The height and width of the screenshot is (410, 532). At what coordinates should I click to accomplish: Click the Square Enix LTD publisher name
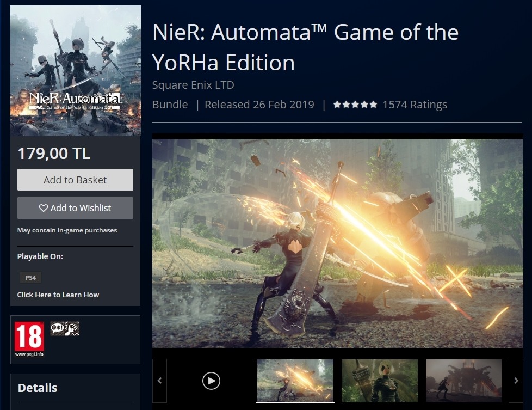(193, 85)
